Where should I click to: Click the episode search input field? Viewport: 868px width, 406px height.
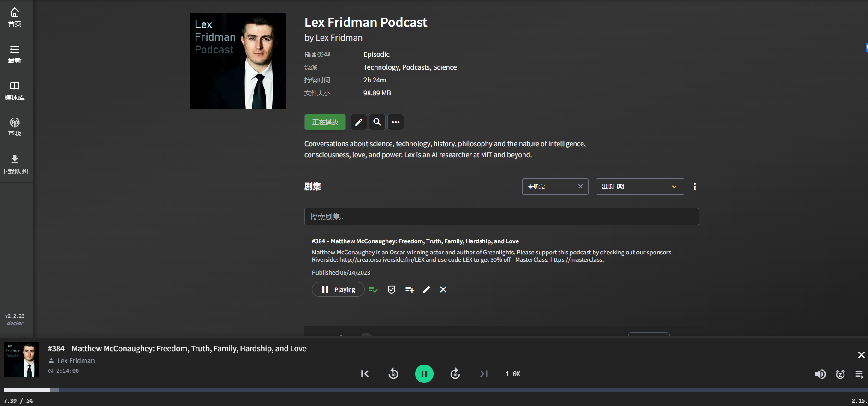[x=501, y=217]
